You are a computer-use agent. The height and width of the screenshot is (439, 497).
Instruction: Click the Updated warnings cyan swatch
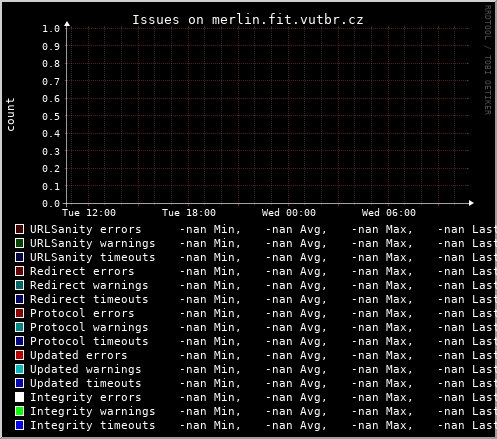20,369
